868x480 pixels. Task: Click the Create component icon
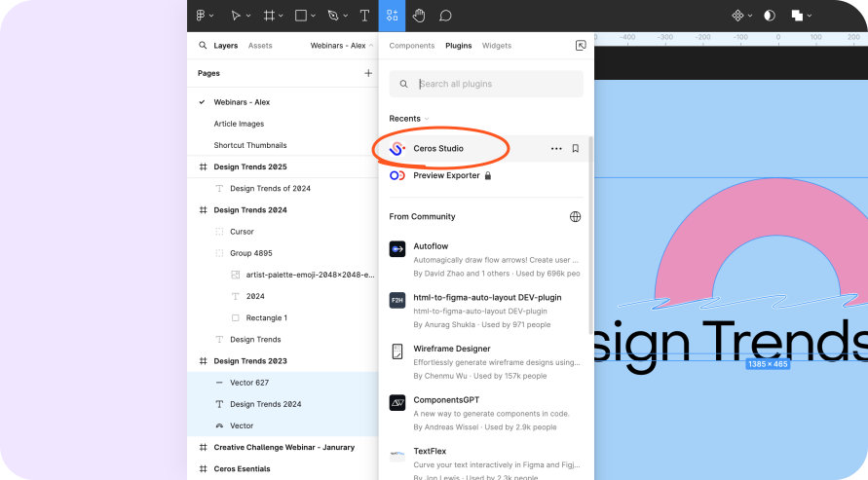tap(737, 16)
